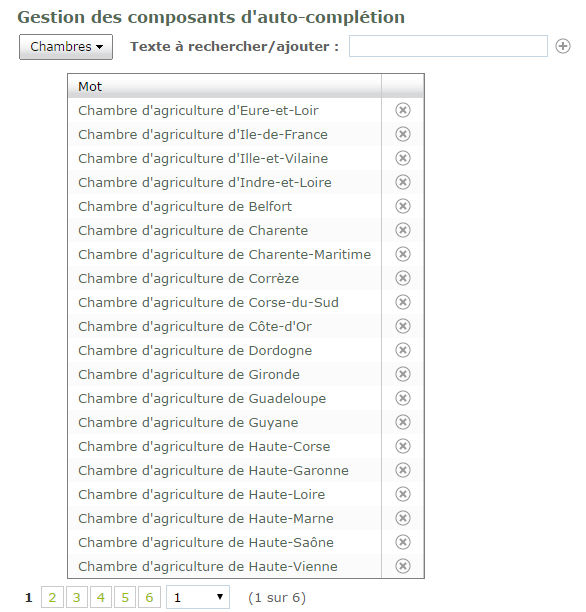Focus the Texte à rechercher/ajouter field
The width and height of the screenshot is (586, 612).
[448, 46]
